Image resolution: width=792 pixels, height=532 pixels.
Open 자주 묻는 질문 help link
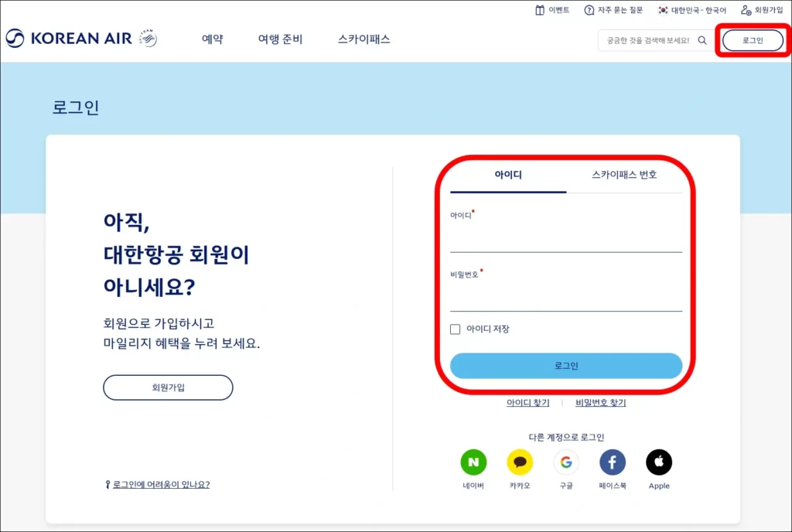613,10
